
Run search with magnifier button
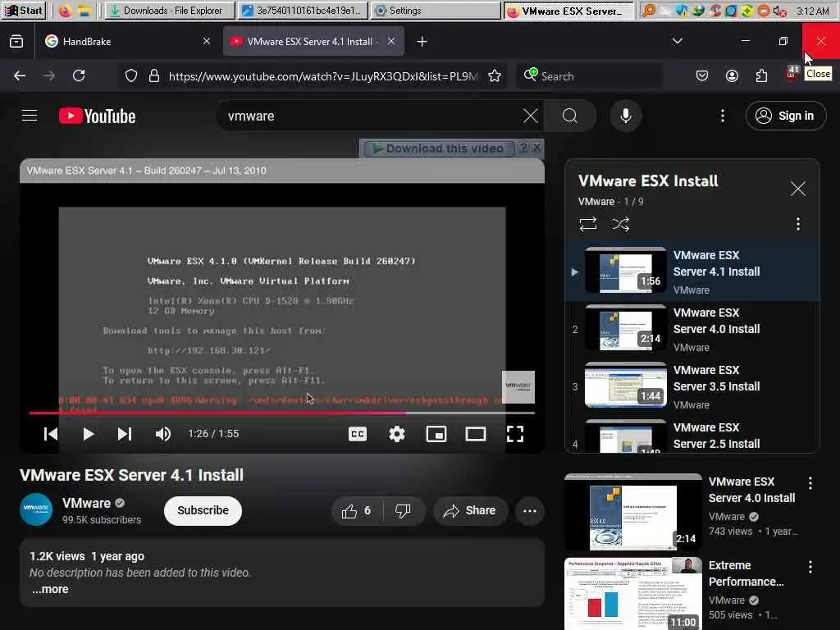(570, 116)
